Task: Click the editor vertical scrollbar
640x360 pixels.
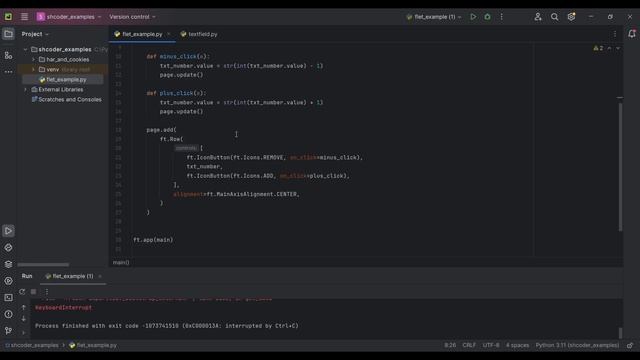Action: point(620,167)
